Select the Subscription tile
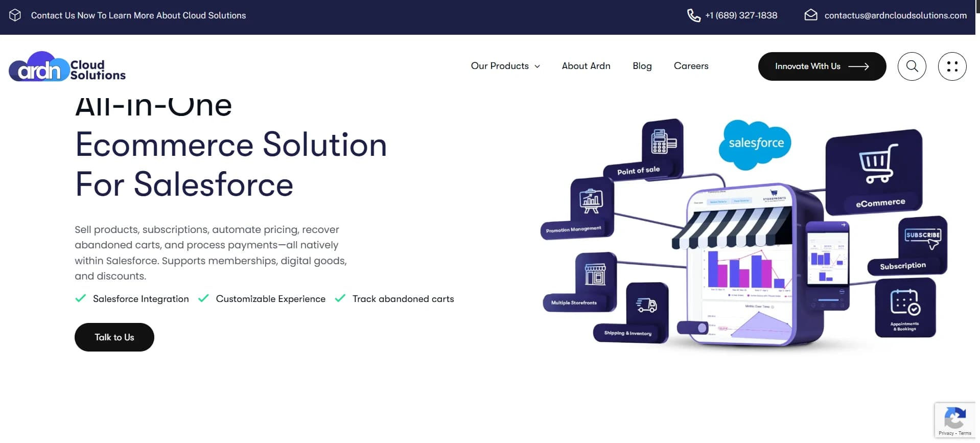Viewport: 980px width, 443px height. click(907, 246)
